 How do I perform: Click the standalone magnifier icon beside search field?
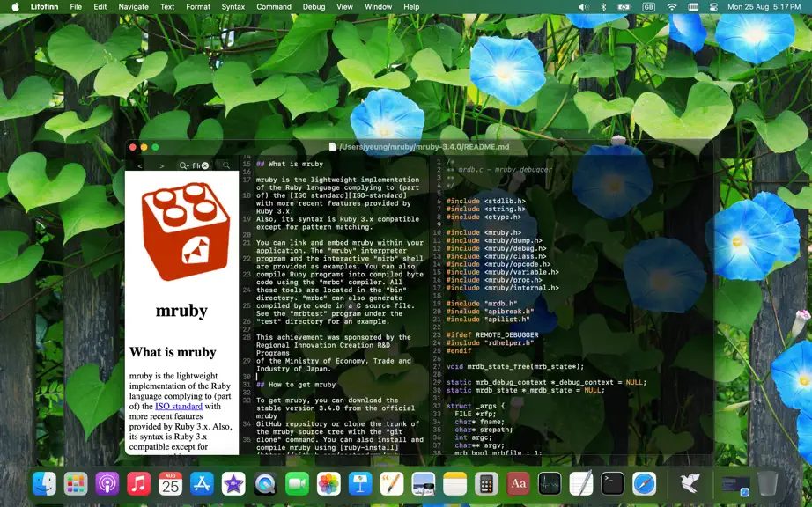[226, 165]
